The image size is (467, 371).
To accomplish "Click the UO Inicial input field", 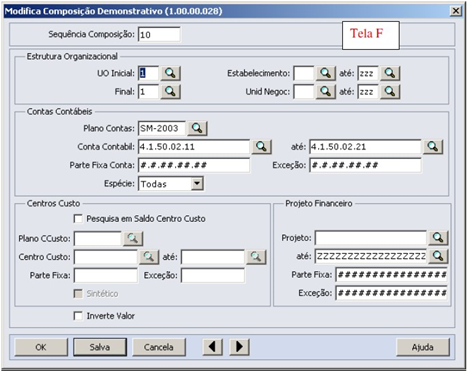I will [x=148, y=73].
